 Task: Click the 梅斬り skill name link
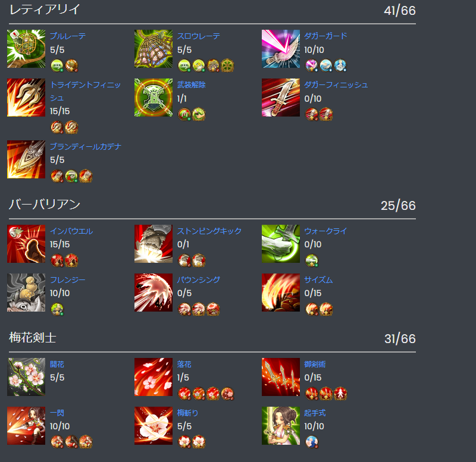187,413
